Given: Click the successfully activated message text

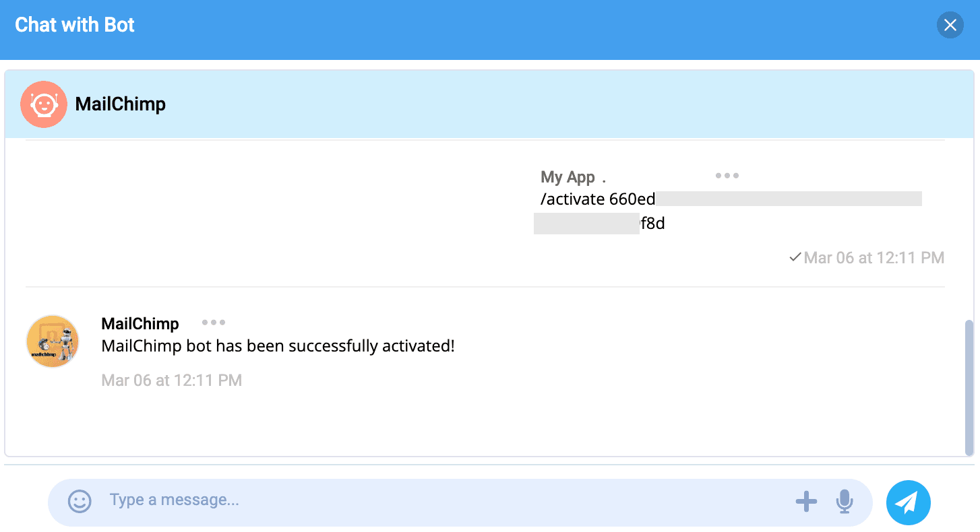Looking at the screenshot, I should (x=278, y=346).
